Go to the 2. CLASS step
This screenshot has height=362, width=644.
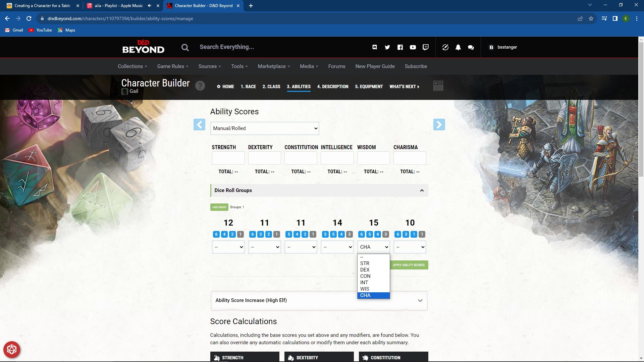[271, 86]
